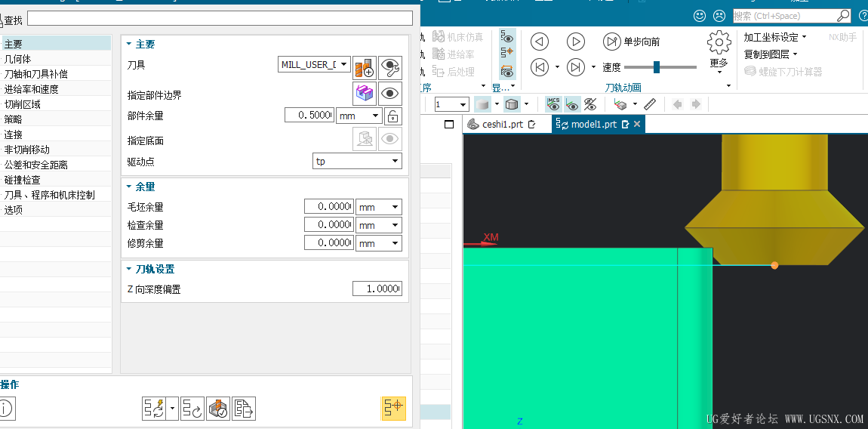Click the play forward animation button

[x=576, y=42]
